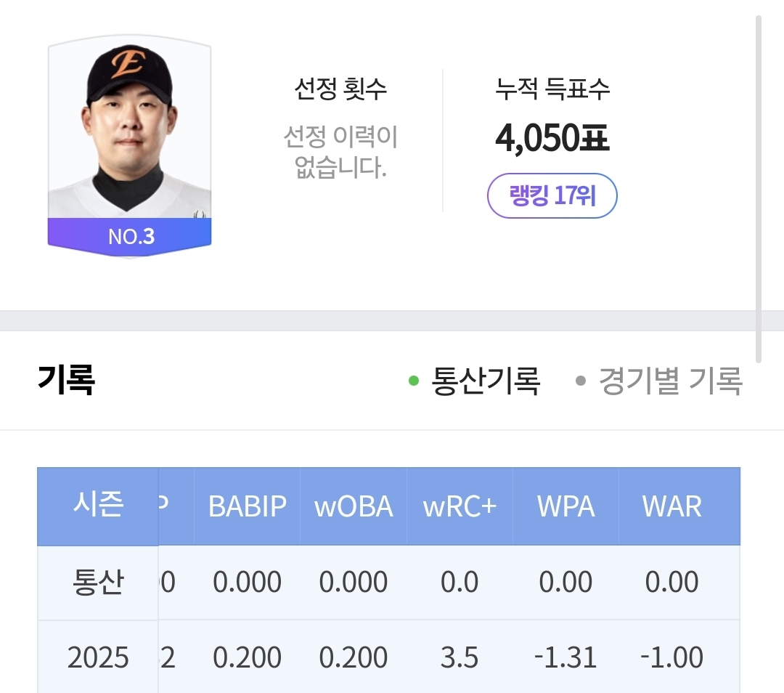Click the 시즌 column header
Screen dimensions: 784x693
click(x=98, y=506)
